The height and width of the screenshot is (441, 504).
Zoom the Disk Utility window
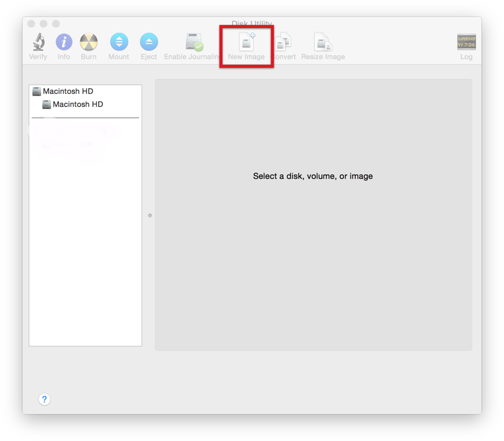pyautogui.click(x=56, y=24)
